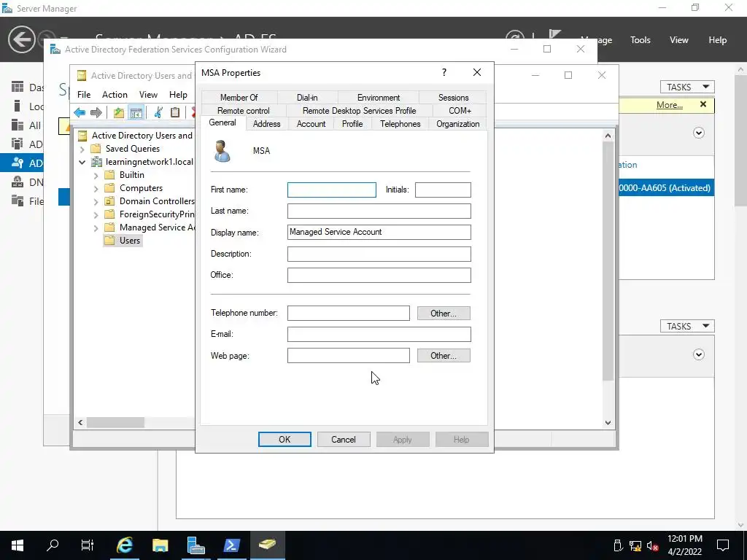Click the Display name field

379,232
